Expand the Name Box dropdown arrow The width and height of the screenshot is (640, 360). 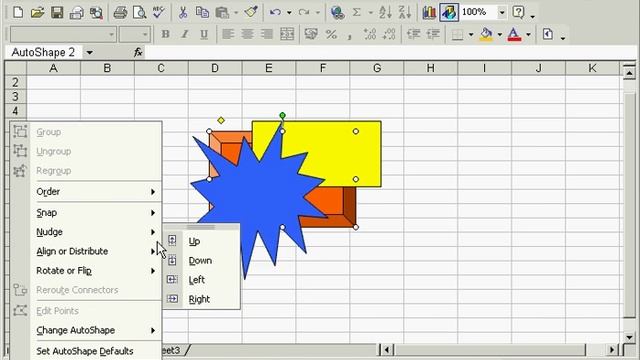89,53
